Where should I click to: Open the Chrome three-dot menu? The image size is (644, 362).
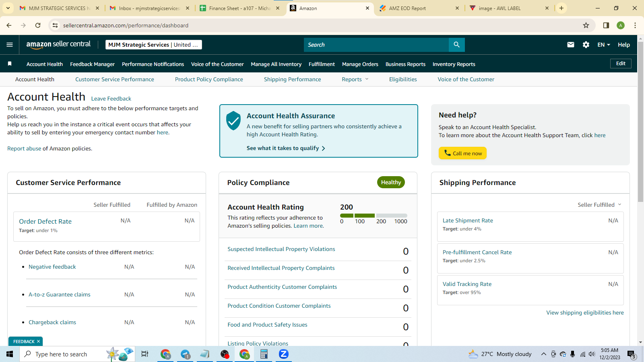tap(635, 25)
